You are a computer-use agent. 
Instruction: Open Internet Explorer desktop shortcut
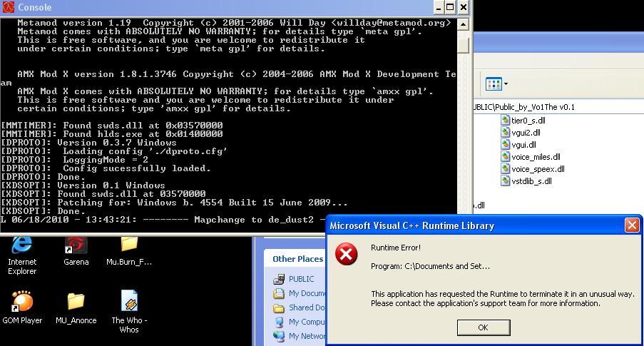tap(22, 255)
